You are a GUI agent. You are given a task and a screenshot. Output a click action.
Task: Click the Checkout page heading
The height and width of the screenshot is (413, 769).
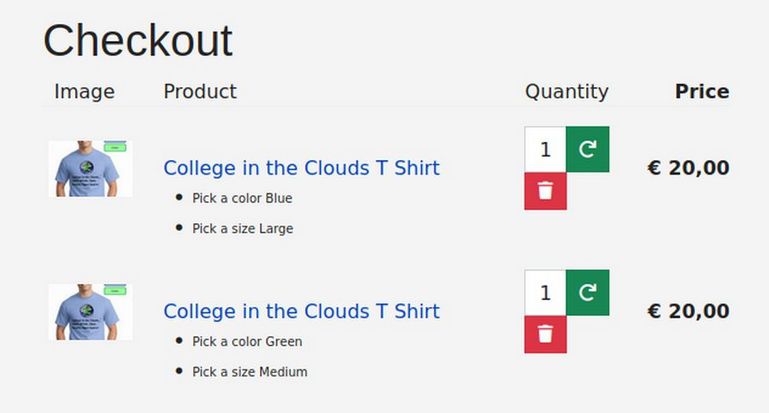point(138,41)
